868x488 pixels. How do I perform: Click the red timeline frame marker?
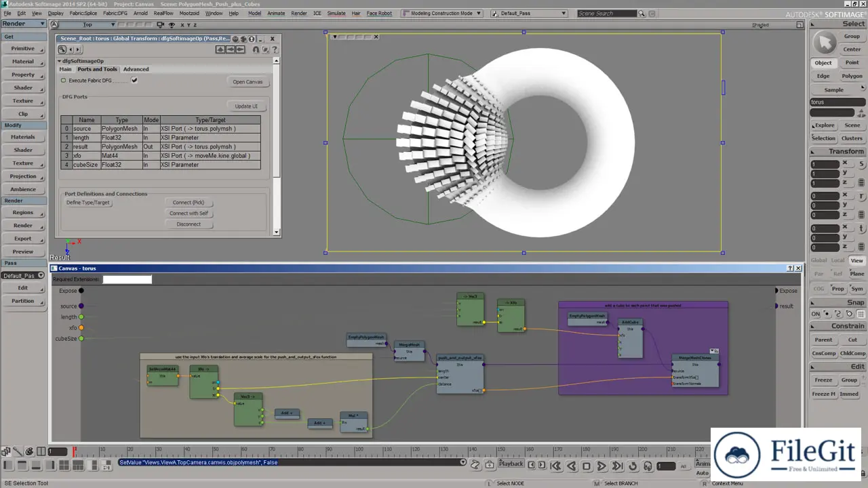[75, 451]
